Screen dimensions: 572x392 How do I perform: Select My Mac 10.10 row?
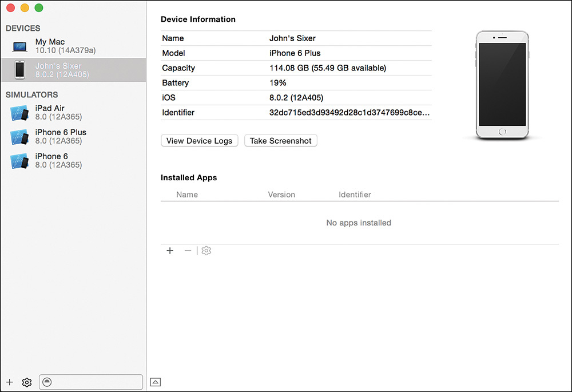73,46
